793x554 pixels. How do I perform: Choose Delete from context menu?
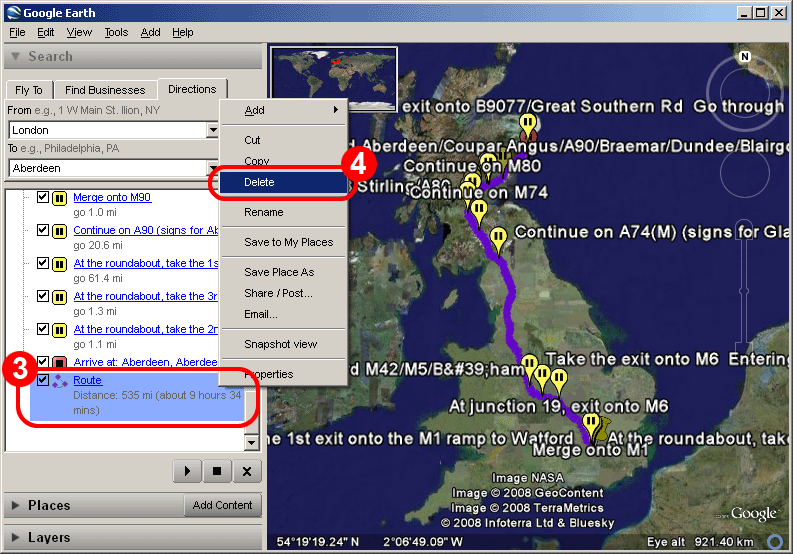pos(284,182)
